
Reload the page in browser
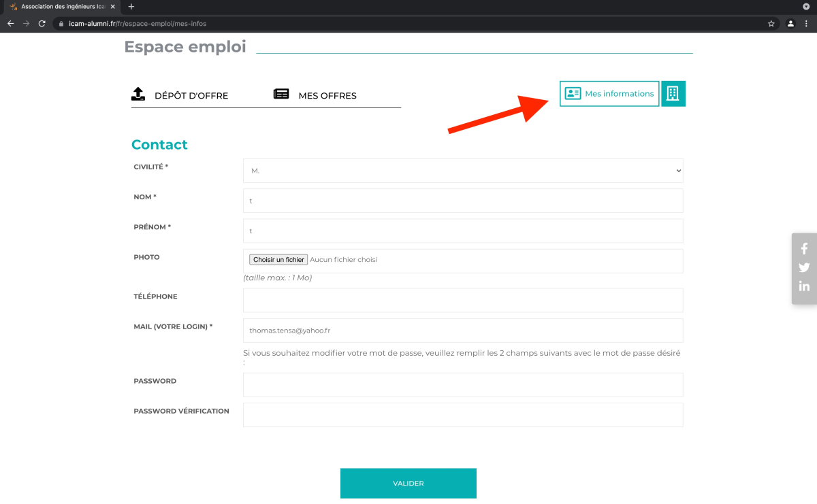coord(42,23)
